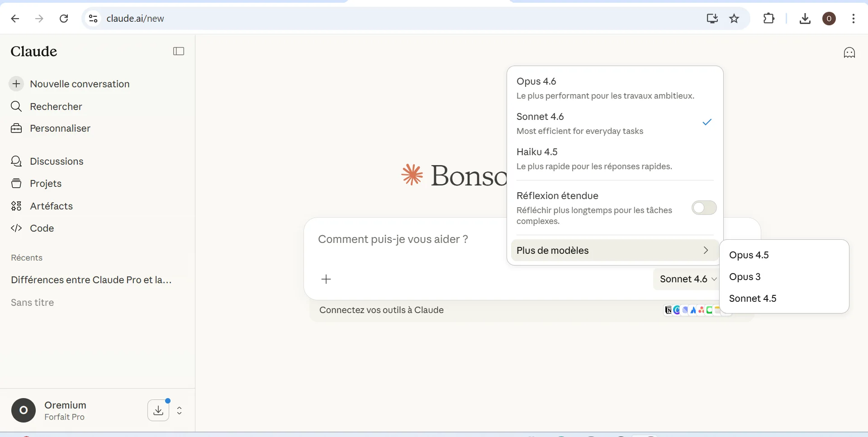This screenshot has height=437, width=868.
Task: Select Opus 4.5 from submenu
Action: [x=749, y=255]
